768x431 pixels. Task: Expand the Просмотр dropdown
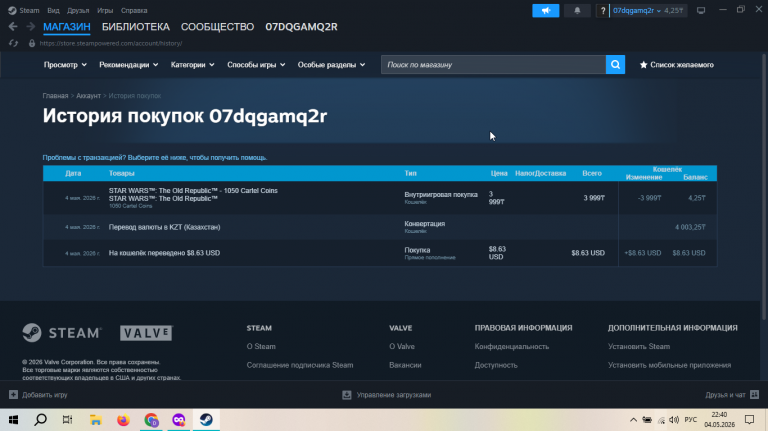pos(65,65)
